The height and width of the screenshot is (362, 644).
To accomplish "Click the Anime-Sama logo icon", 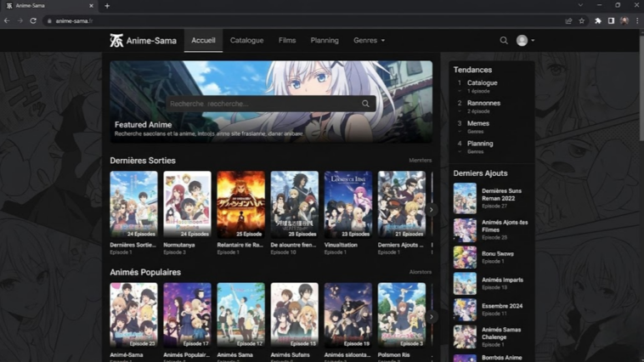I will tap(116, 41).
